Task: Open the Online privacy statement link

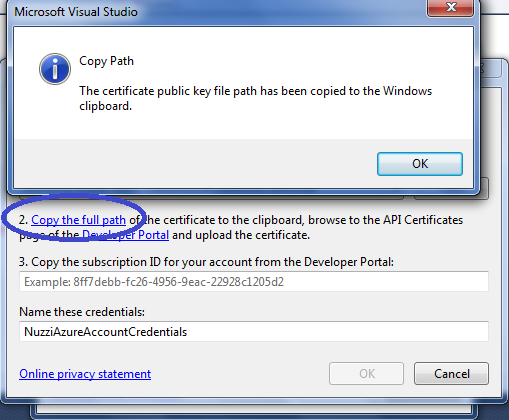Action: pos(85,374)
